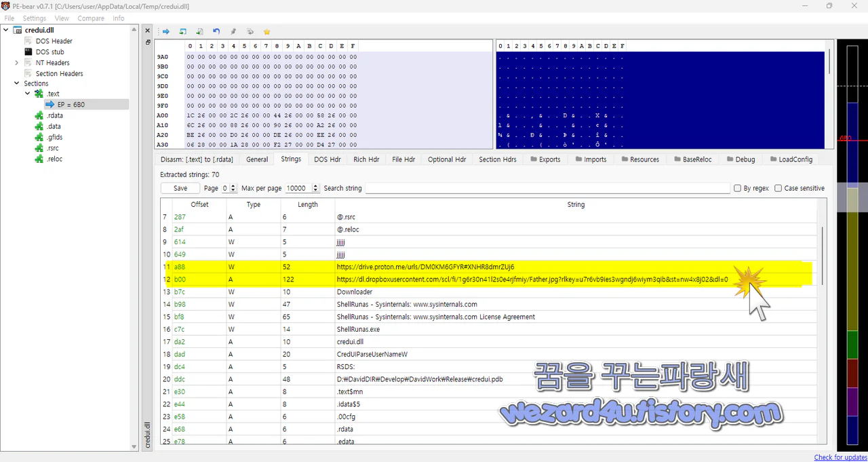Click the third toolbar page icon with green arrow
This screenshot has height=462, width=868.
coord(199,31)
